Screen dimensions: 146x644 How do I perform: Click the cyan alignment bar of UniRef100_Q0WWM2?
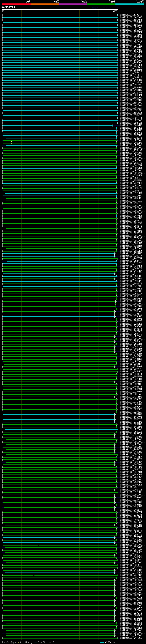coord(58,125)
